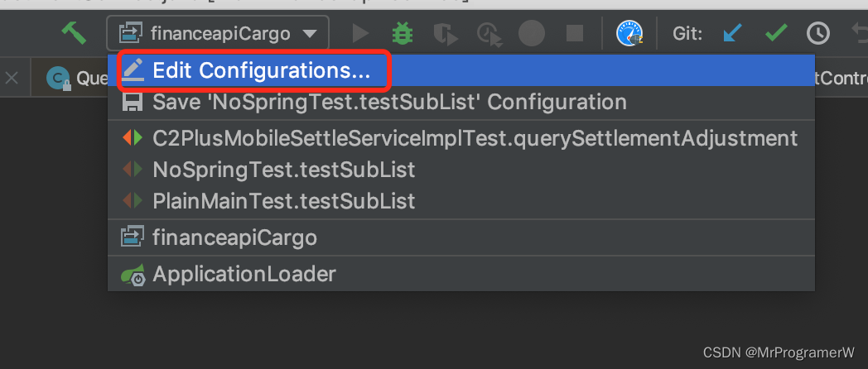Show Git history clock icon

(818, 34)
